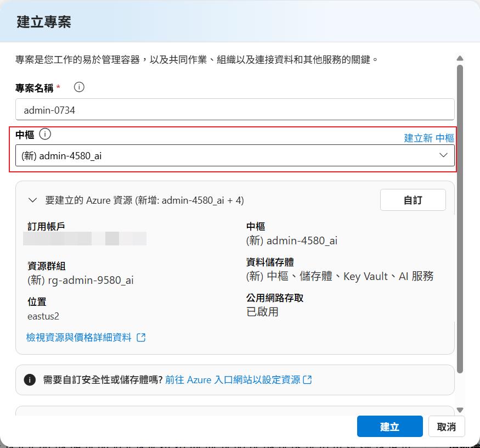Click the scrollbar up arrow
Screen dimensions: 480x448
pyautogui.click(x=460, y=58)
